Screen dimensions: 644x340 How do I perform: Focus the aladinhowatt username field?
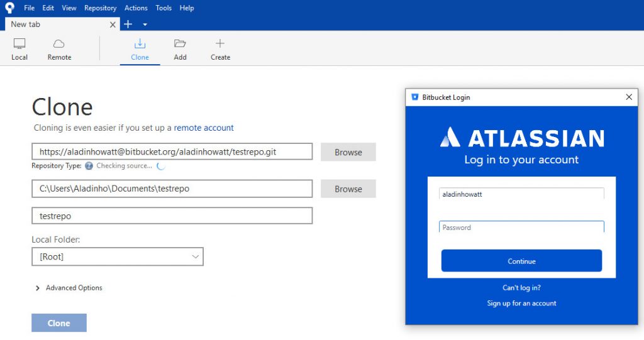[x=521, y=194]
